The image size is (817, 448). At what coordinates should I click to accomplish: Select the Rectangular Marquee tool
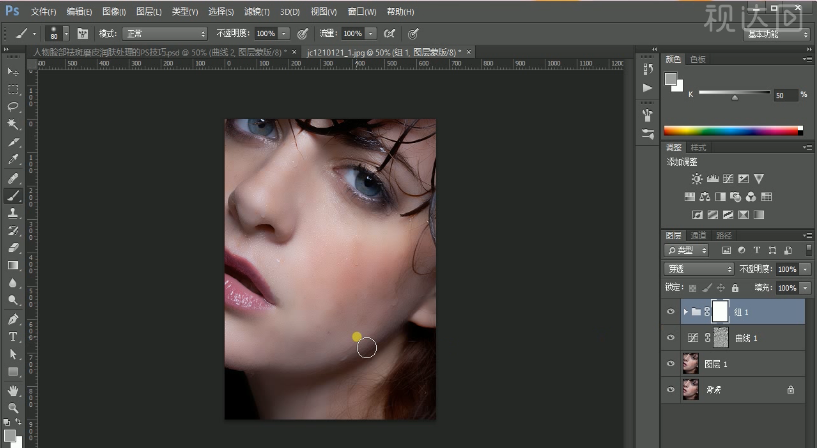click(13, 89)
